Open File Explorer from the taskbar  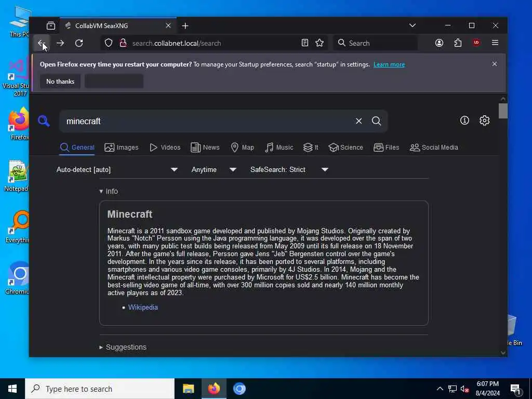tap(188, 389)
